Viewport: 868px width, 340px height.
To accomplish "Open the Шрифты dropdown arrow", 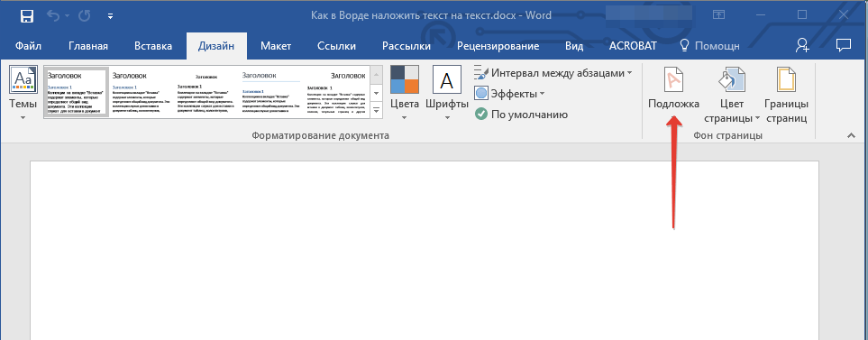I will pos(447,117).
